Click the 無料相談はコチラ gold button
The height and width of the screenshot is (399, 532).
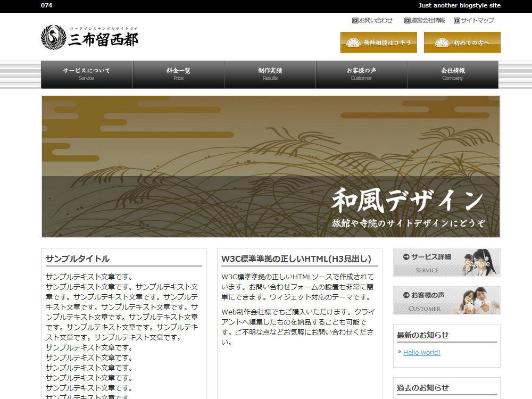[379, 43]
